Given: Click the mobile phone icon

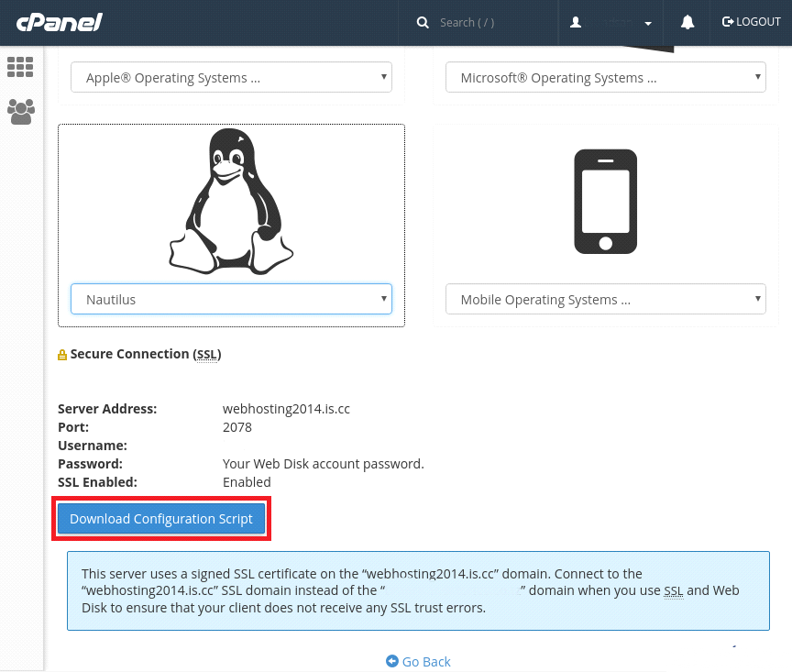Looking at the screenshot, I should pos(605,202).
